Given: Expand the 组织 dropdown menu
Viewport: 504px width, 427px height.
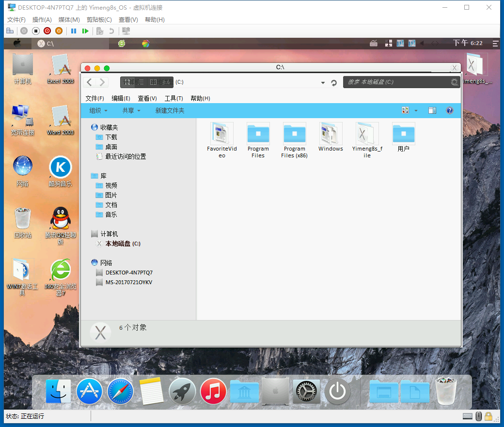Looking at the screenshot, I should [x=98, y=110].
